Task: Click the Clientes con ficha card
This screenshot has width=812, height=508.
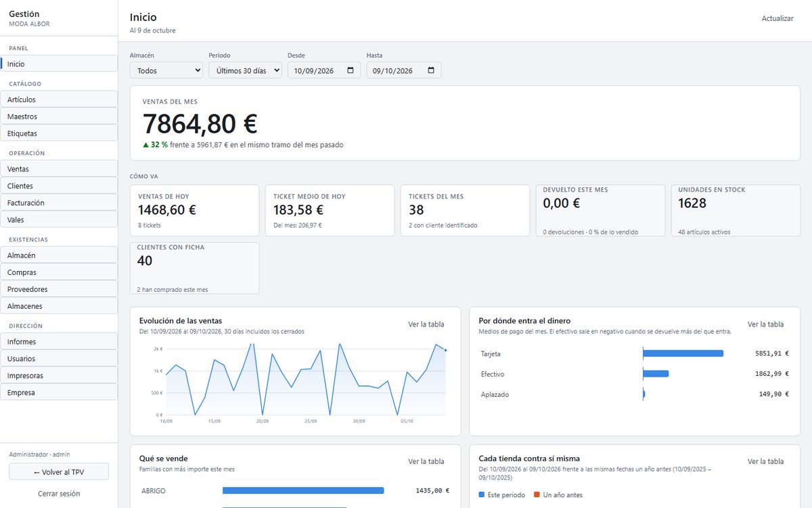Action: pyautogui.click(x=194, y=268)
